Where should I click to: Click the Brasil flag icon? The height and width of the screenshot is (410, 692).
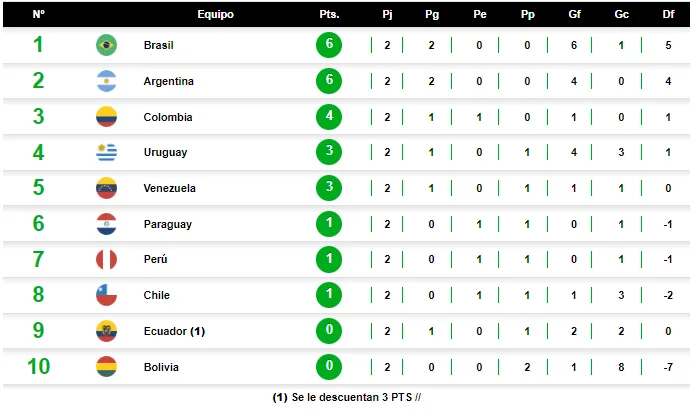(x=106, y=45)
